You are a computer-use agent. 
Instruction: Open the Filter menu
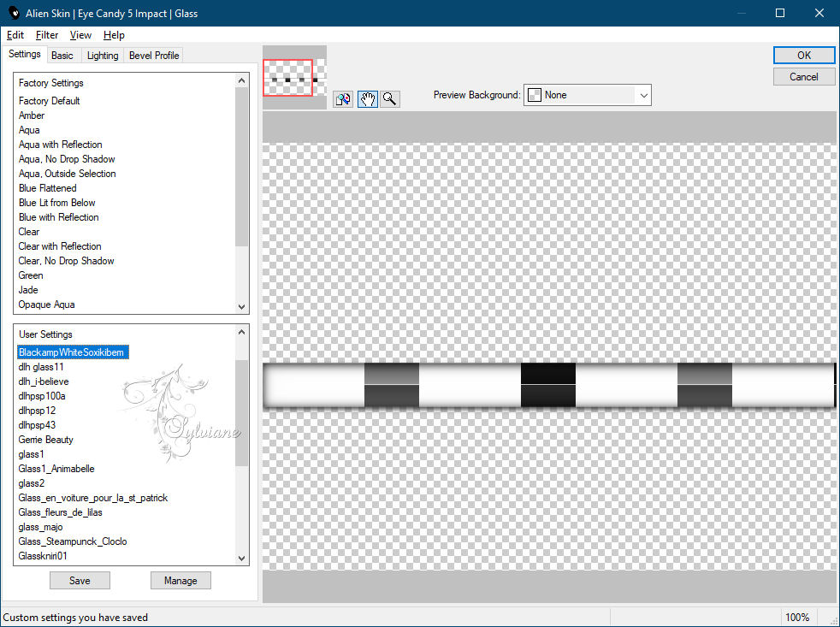(47, 35)
